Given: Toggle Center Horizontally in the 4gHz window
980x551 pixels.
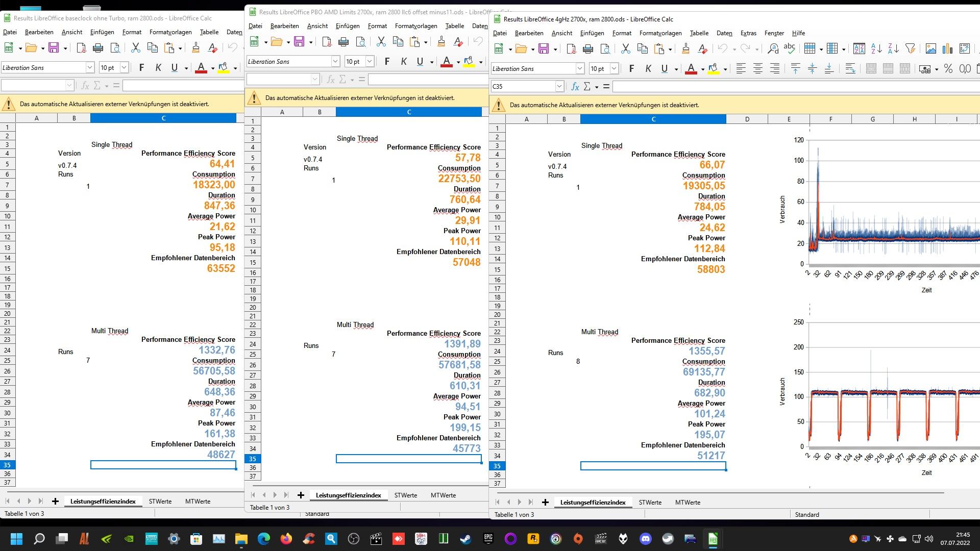Looking at the screenshot, I should (758, 68).
